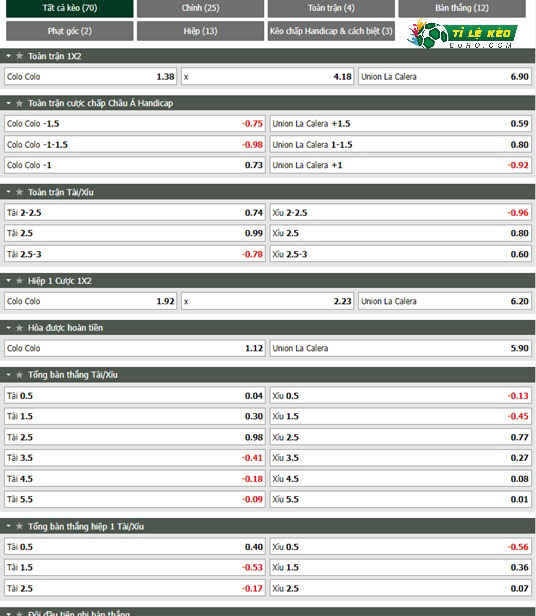Screen dimensions: 536x616
Task: Switch to the Chính (25) tab
Action: [x=200, y=8]
